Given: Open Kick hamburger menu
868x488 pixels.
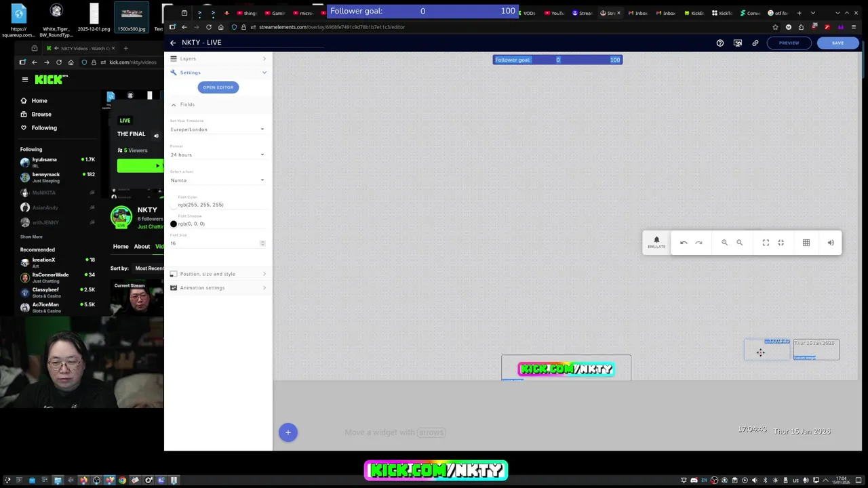Looking at the screenshot, I should (25, 79).
